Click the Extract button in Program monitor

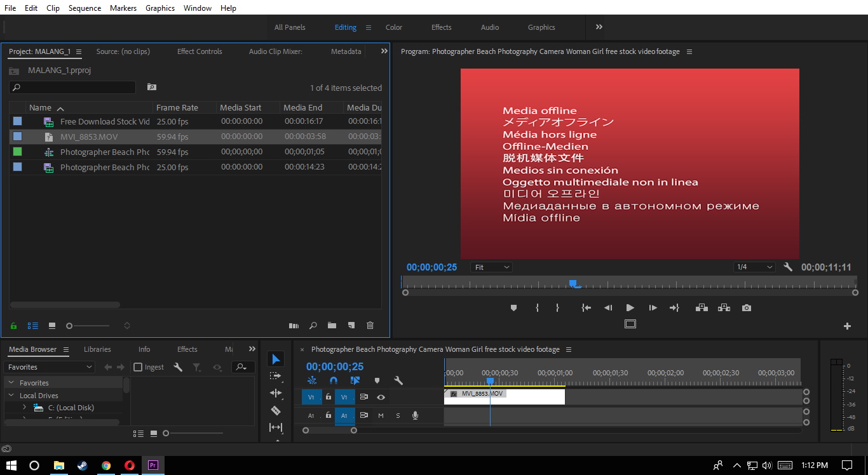(724, 308)
